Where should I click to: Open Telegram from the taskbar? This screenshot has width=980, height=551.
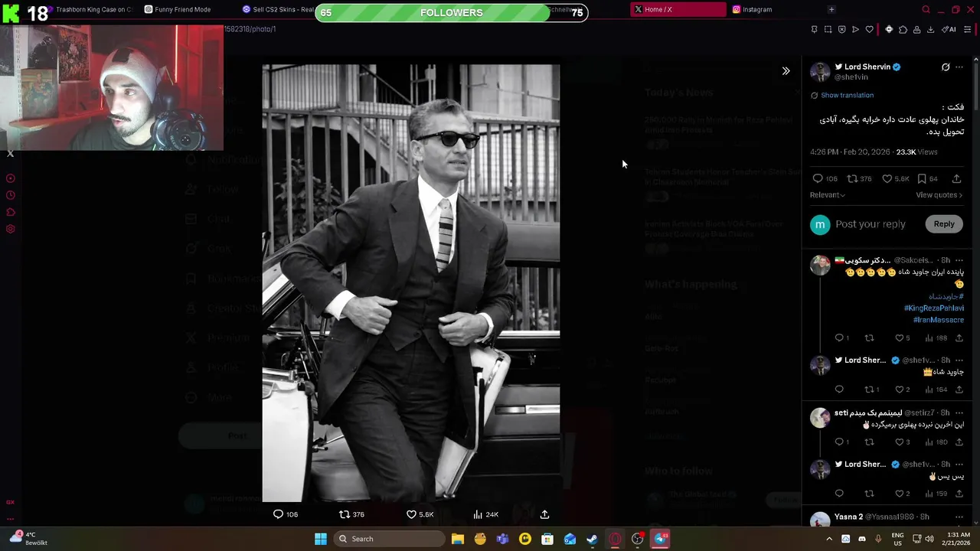[x=661, y=539]
